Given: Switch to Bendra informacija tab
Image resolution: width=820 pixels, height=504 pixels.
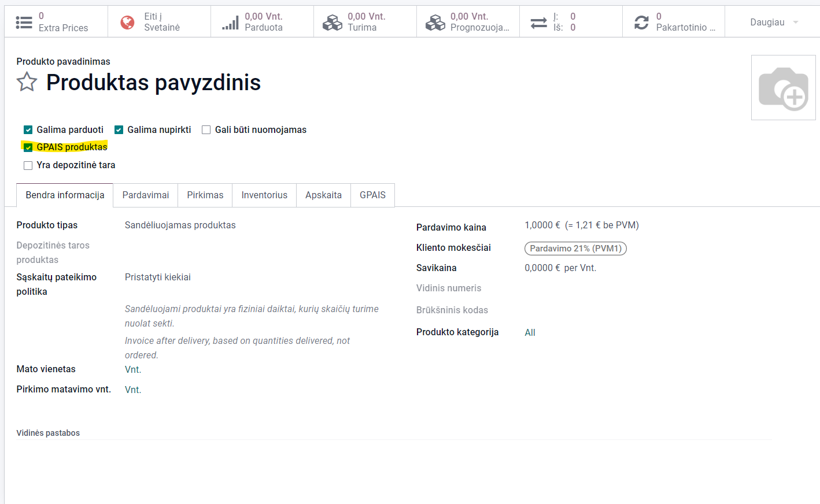Looking at the screenshot, I should coord(65,195).
